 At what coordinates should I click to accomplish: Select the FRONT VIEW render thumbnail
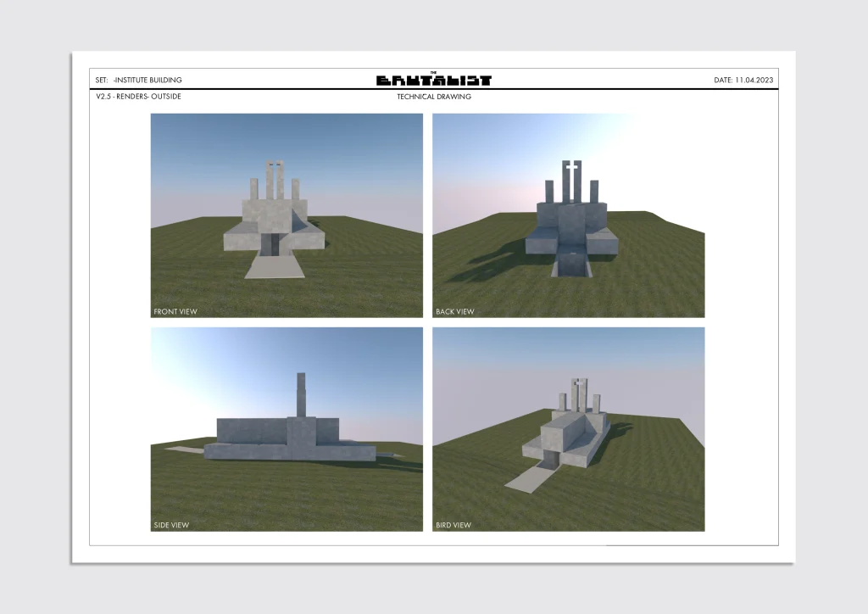coord(287,216)
